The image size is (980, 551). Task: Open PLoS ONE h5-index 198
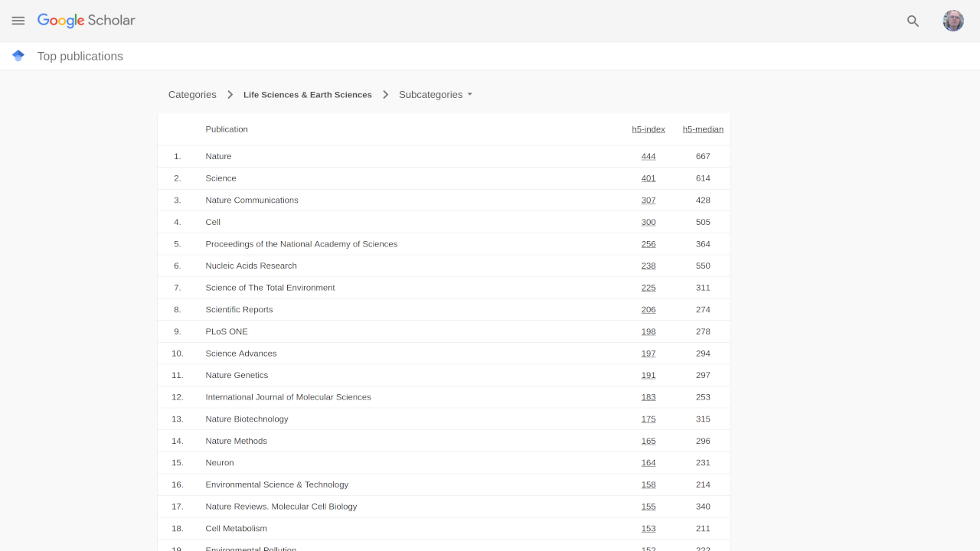pyautogui.click(x=648, y=331)
